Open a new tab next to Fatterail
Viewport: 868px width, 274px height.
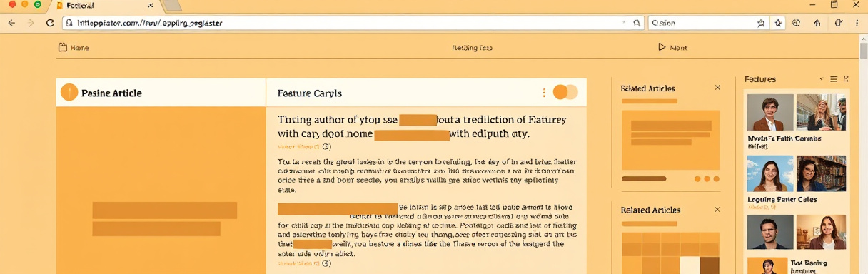click(171, 6)
